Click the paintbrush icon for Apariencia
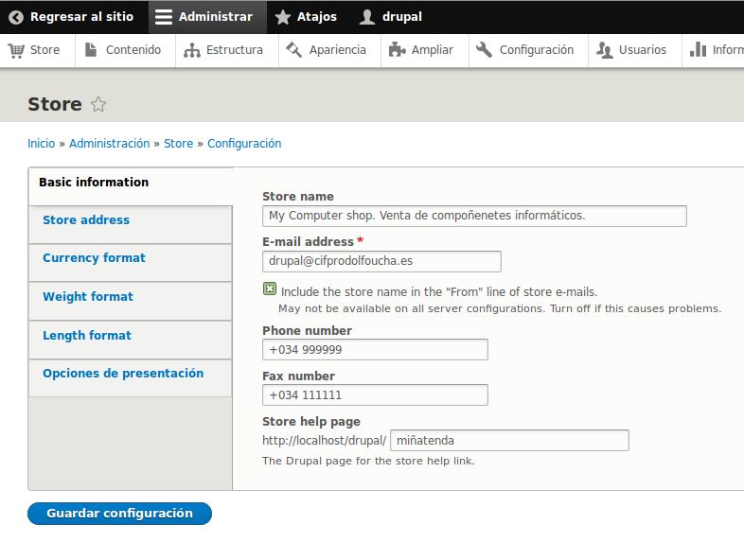This screenshot has width=744, height=560. tap(294, 50)
